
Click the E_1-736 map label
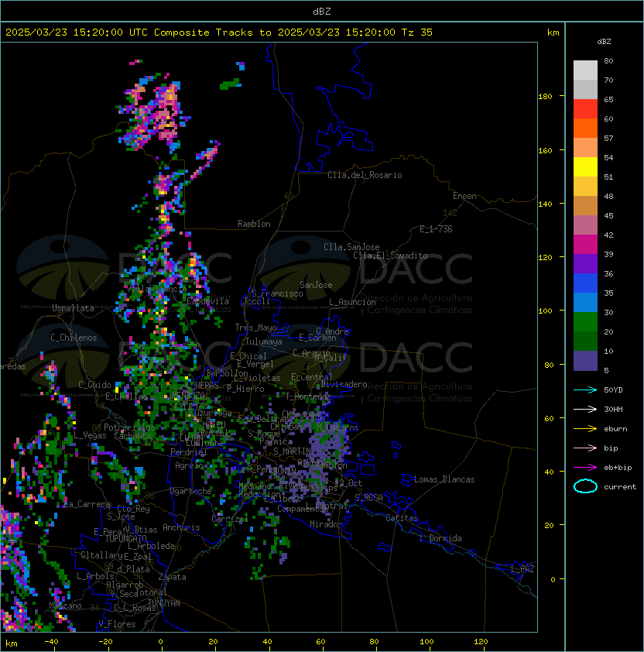pyautogui.click(x=436, y=229)
